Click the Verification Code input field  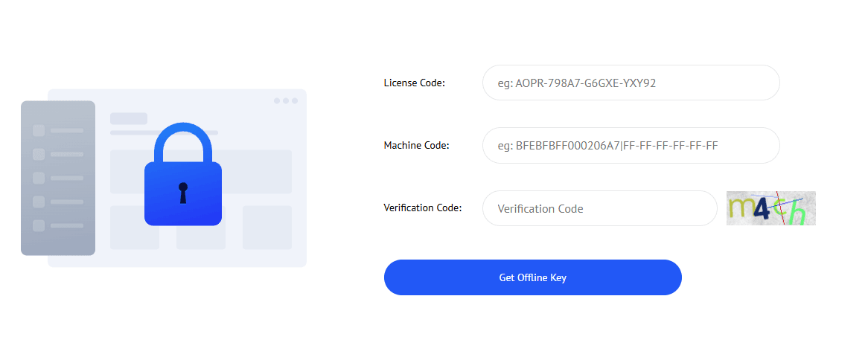[599, 208]
